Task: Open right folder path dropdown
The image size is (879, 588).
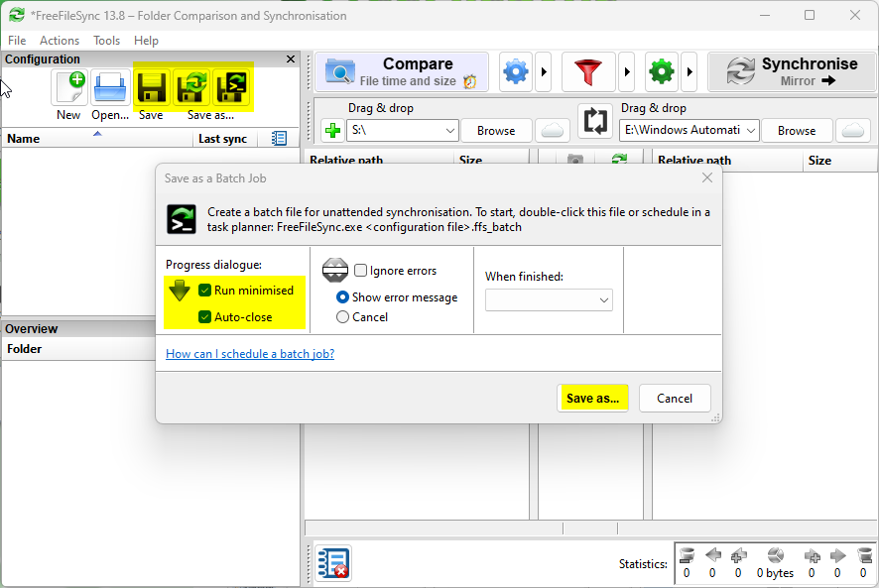Action: (751, 131)
